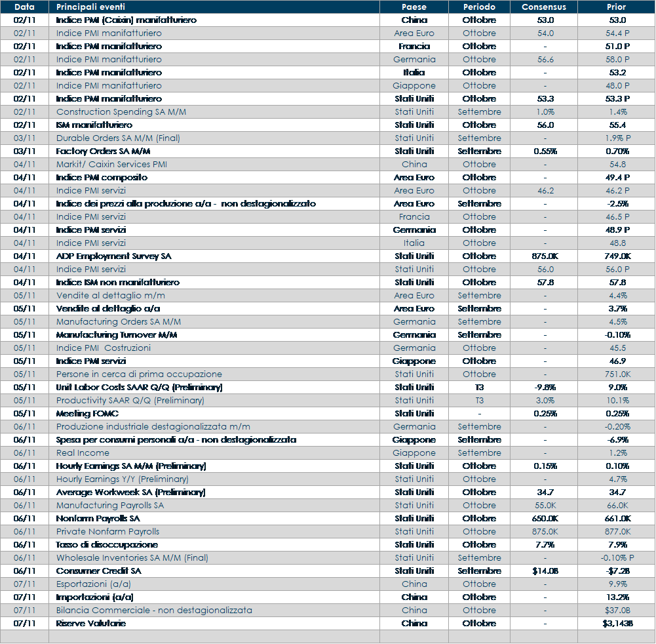Click the "Principali eventi" column header

pyautogui.click(x=89, y=7)
